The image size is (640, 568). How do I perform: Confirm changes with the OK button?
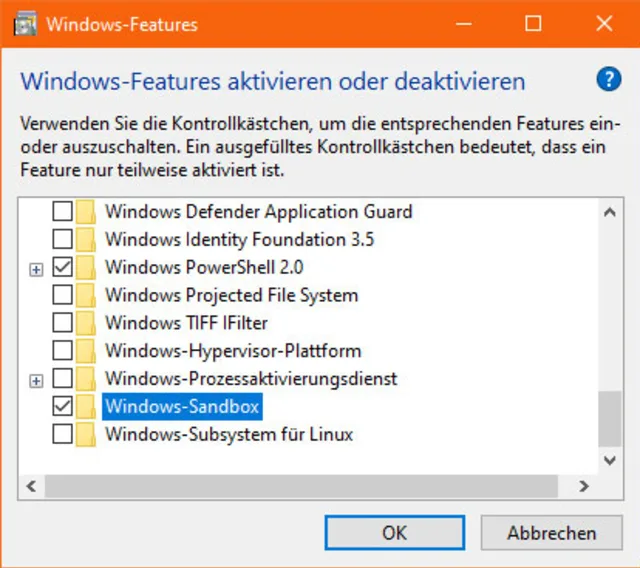point(395,533)
